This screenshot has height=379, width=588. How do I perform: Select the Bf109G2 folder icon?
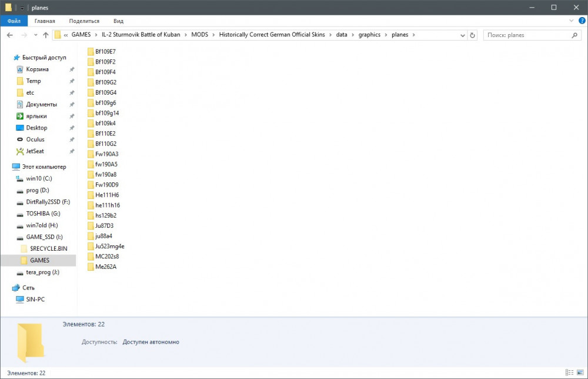[91, 82]
